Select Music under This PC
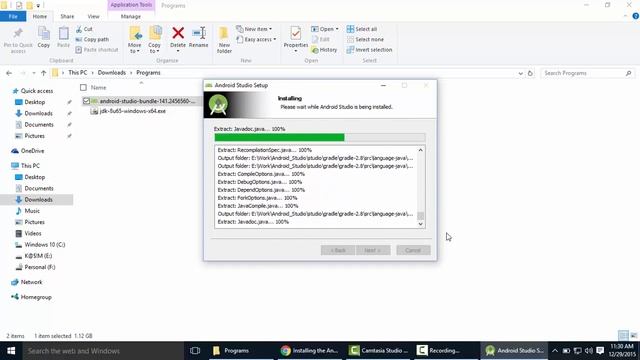640x360 pixels. [32, 211]
